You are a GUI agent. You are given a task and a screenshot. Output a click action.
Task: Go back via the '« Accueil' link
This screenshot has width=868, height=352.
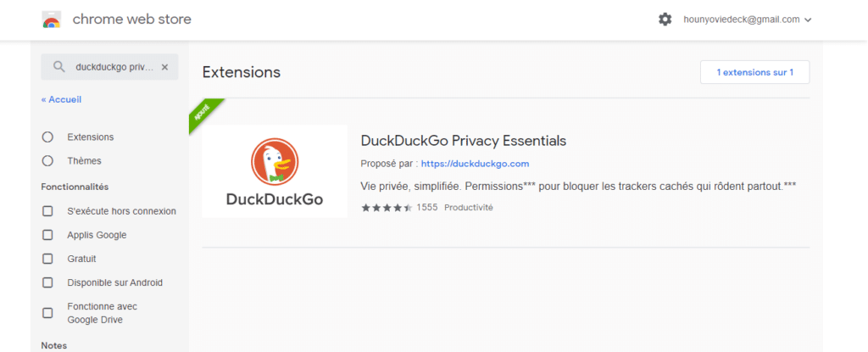point(61,100)
